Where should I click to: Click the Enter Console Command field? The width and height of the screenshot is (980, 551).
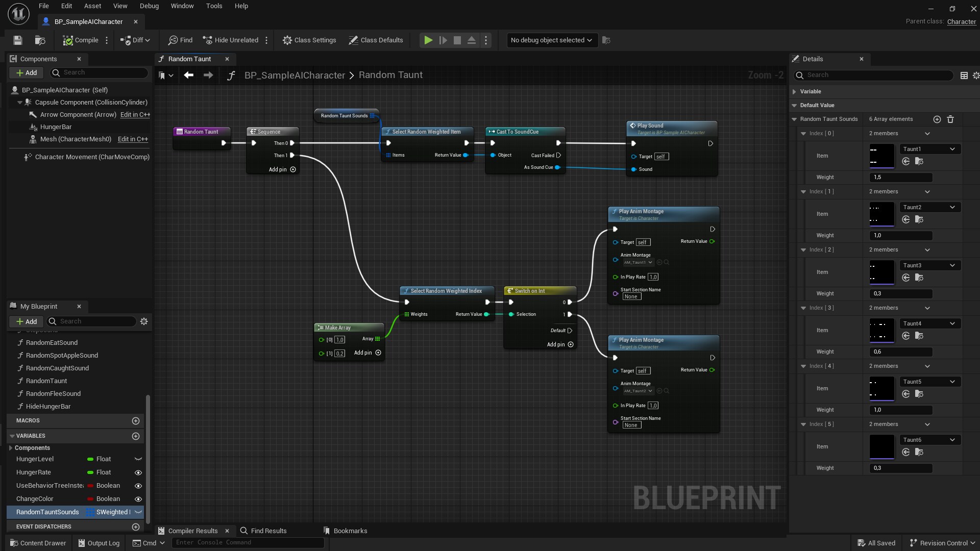[x=249, y=542]
